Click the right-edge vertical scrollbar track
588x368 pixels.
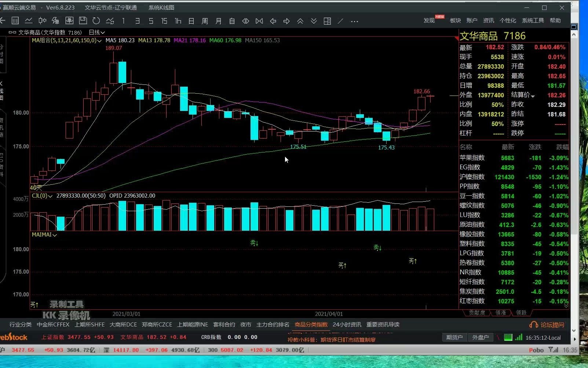(x=574, y=184)
